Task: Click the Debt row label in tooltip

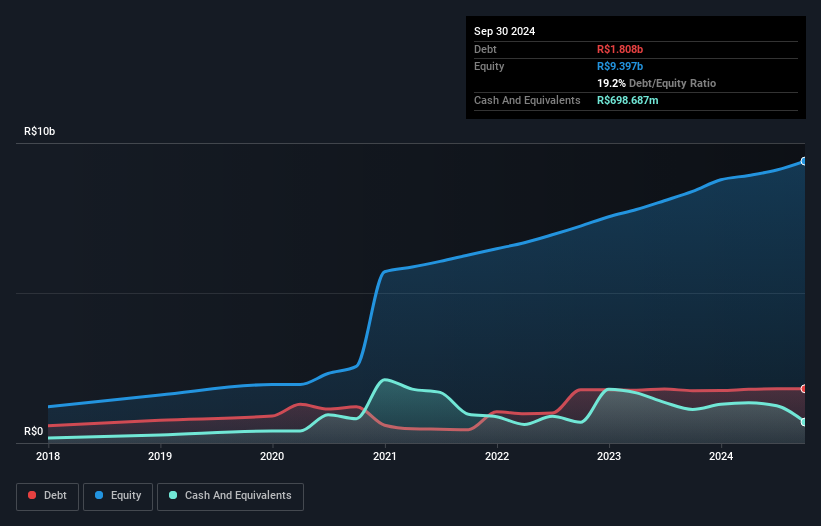Action: tap(485, 49)
